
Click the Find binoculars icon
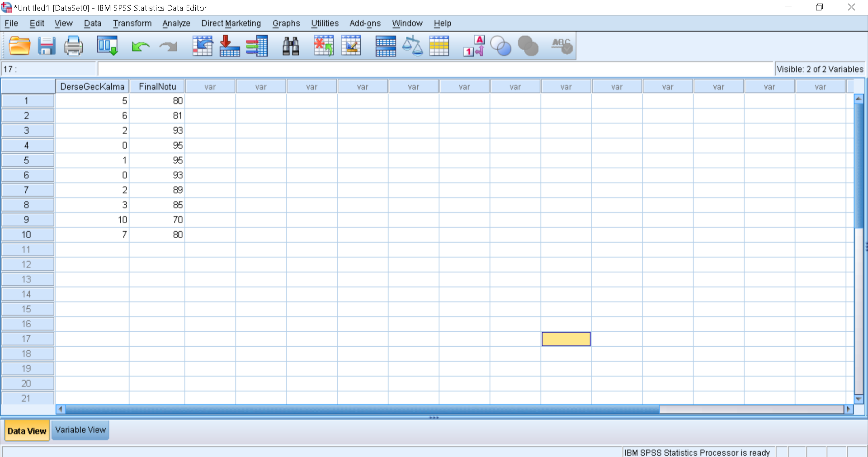click(291, 46)
